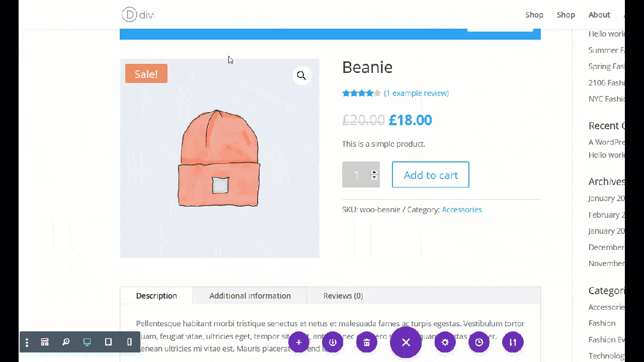This screenshot has height=362, width=644.
Task: Switch to wireframe view
Action: point(45,342)
